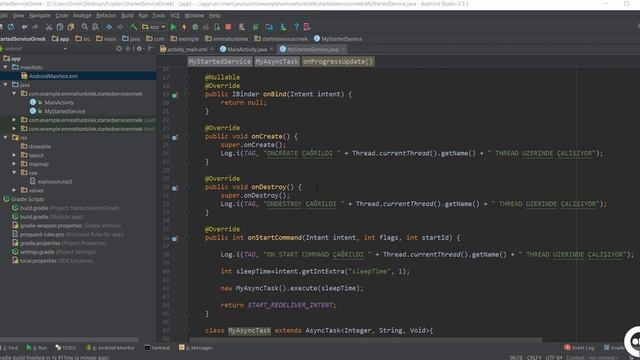
Task: Click the MyAsyncTask breadcrumb in editor header
Action: click(277, 62)
